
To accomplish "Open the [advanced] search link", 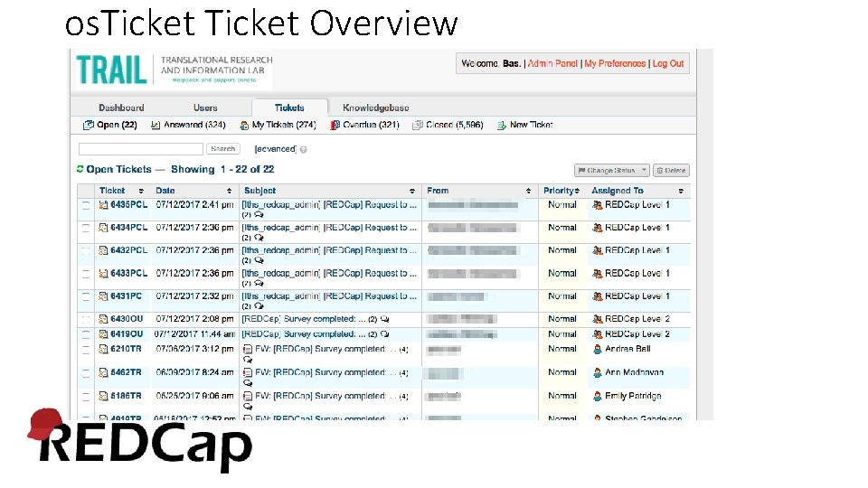I will pyautogui.click(x=276, y=149).
